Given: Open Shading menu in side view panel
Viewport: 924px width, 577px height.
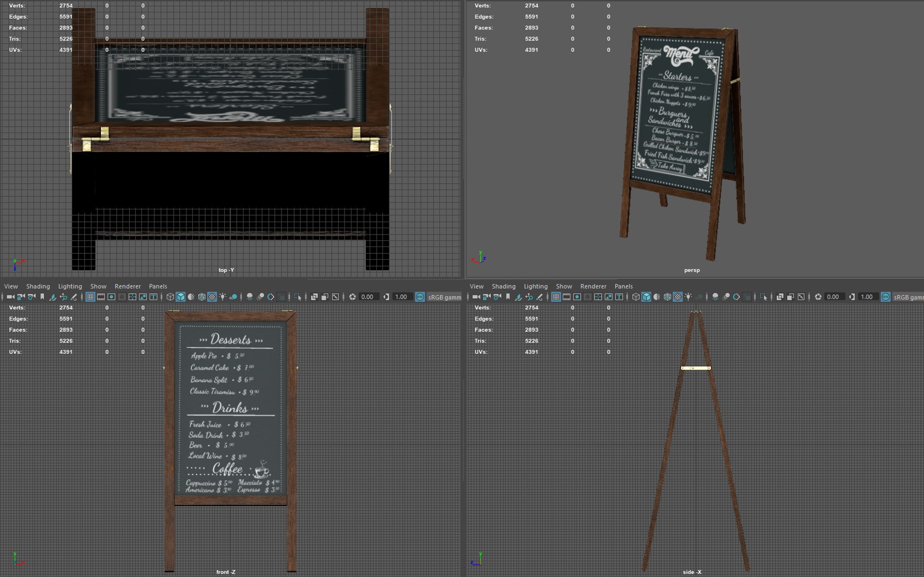Looking at the screenshot, I should click(x=504, y=286).
